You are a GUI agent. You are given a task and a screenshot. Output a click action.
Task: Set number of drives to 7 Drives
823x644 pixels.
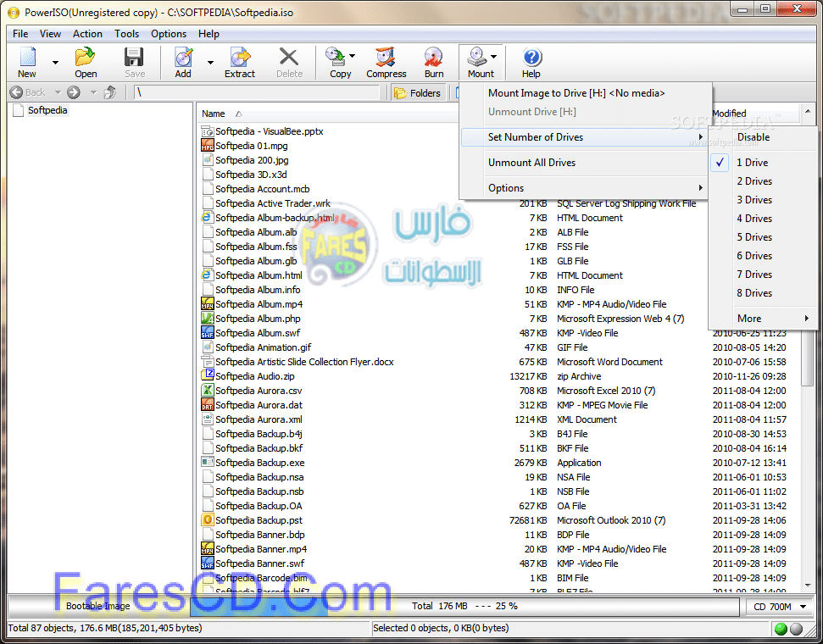pyautogui.click(x=763, y=275)
